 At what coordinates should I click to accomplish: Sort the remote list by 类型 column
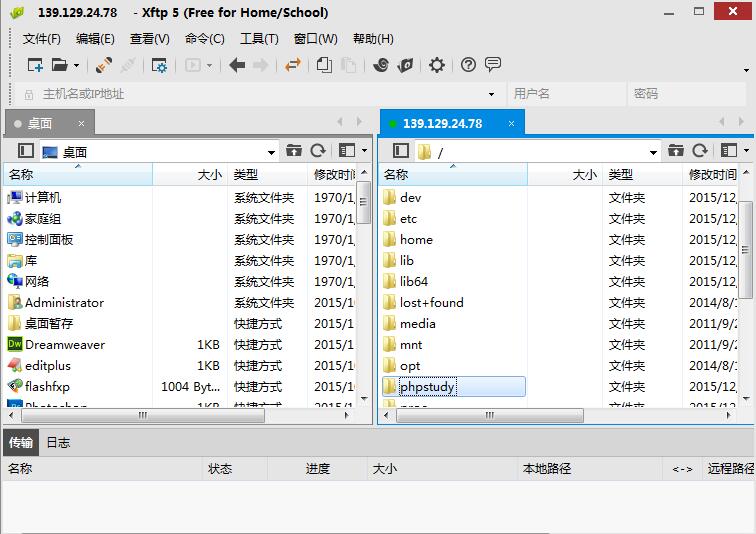point(642,174)
